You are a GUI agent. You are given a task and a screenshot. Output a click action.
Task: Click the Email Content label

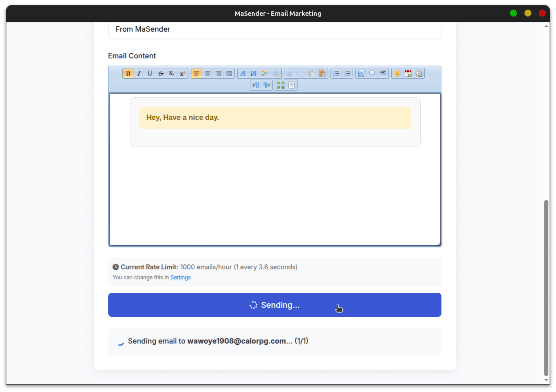click(x=132, y=56)
